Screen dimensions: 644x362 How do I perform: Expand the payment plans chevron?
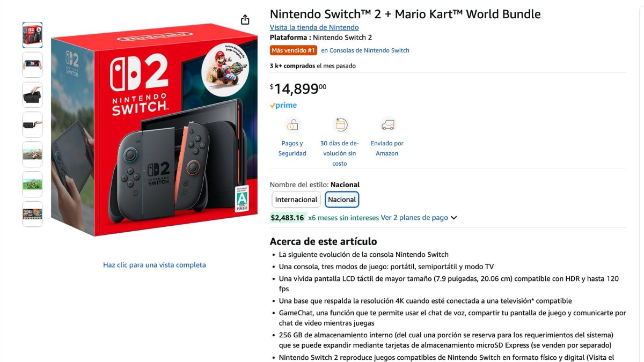coord(454,218)
